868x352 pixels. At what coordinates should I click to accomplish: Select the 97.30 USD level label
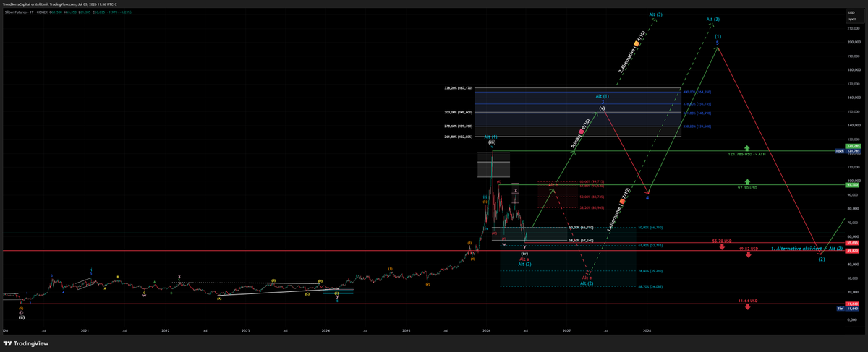748,188
